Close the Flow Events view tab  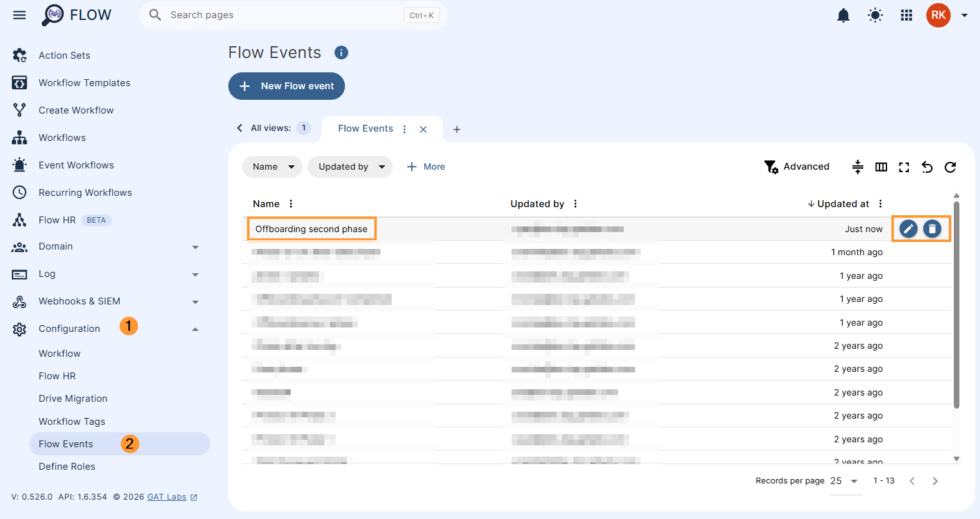(423, 129)
